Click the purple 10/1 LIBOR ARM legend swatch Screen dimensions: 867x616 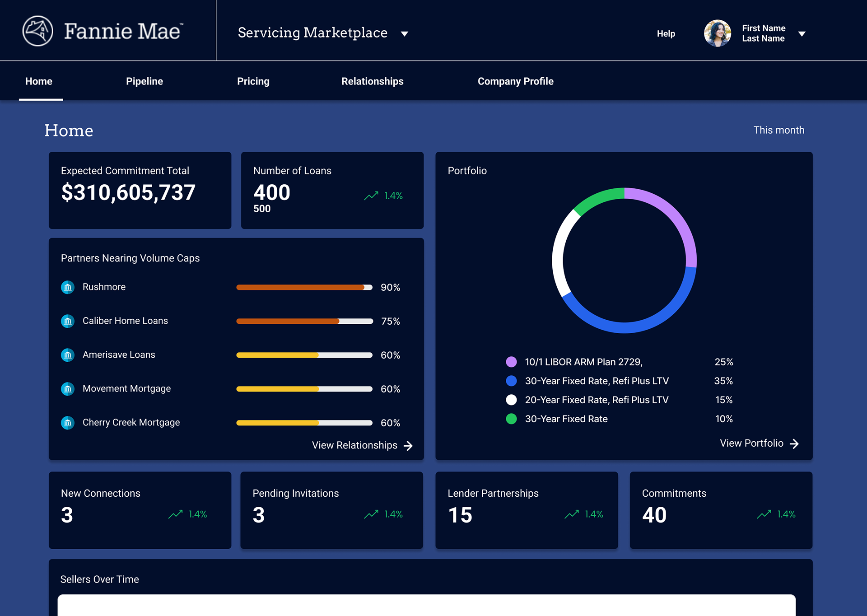tap(511, 362)
